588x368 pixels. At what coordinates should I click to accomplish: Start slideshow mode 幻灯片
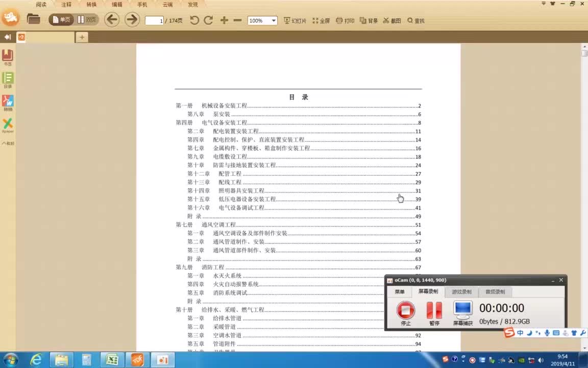pyautogui.click(x=295, y=20)
